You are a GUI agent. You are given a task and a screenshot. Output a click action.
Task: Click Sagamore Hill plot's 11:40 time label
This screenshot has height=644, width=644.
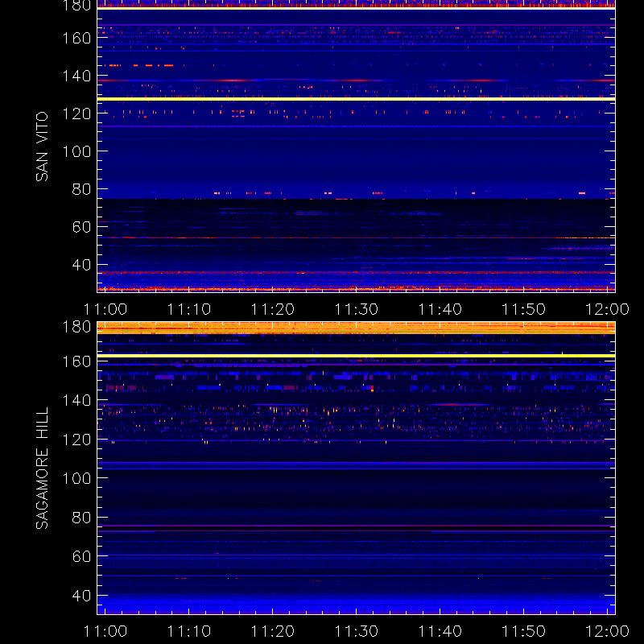click(440, 631)
